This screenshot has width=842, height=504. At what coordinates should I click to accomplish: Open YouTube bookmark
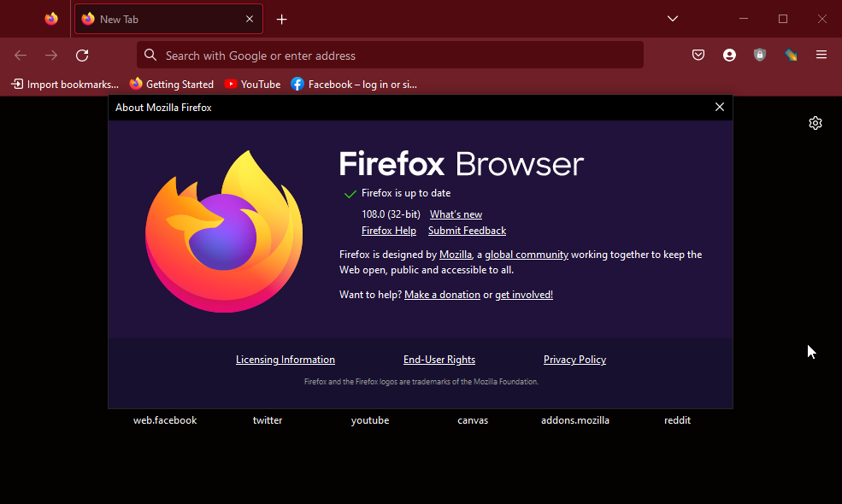pyautogui.click(x=252, y=85)
